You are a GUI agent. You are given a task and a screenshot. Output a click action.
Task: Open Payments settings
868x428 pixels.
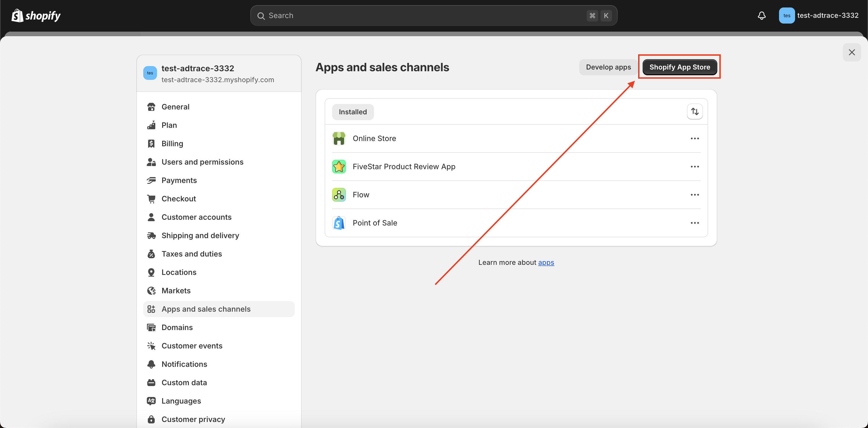[x=219, y=180]
